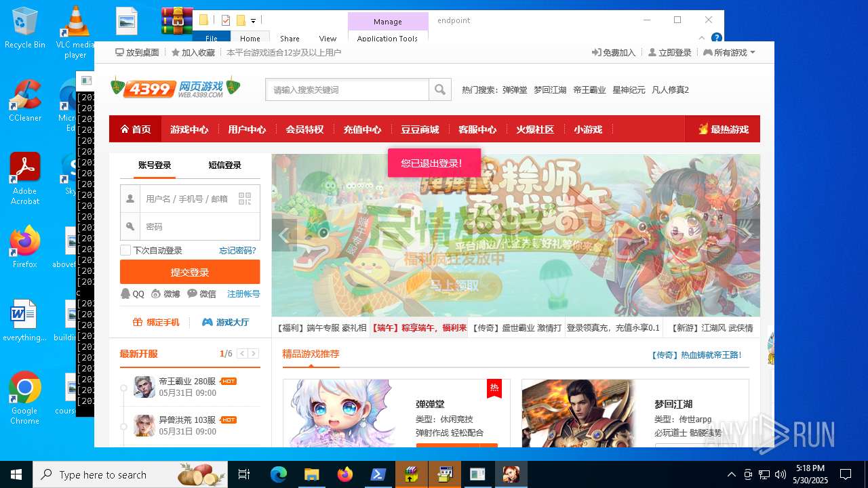Open Recycle Bin desktop icon
The width and height of the screenshot is (868, 488).
tap(24, 28)
